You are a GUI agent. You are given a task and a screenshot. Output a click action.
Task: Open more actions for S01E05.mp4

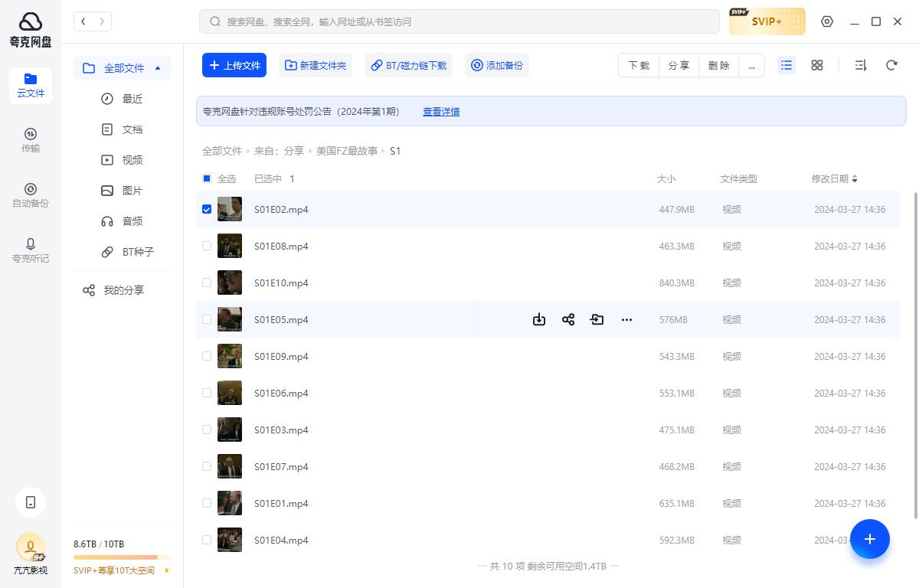click(626, 319)
